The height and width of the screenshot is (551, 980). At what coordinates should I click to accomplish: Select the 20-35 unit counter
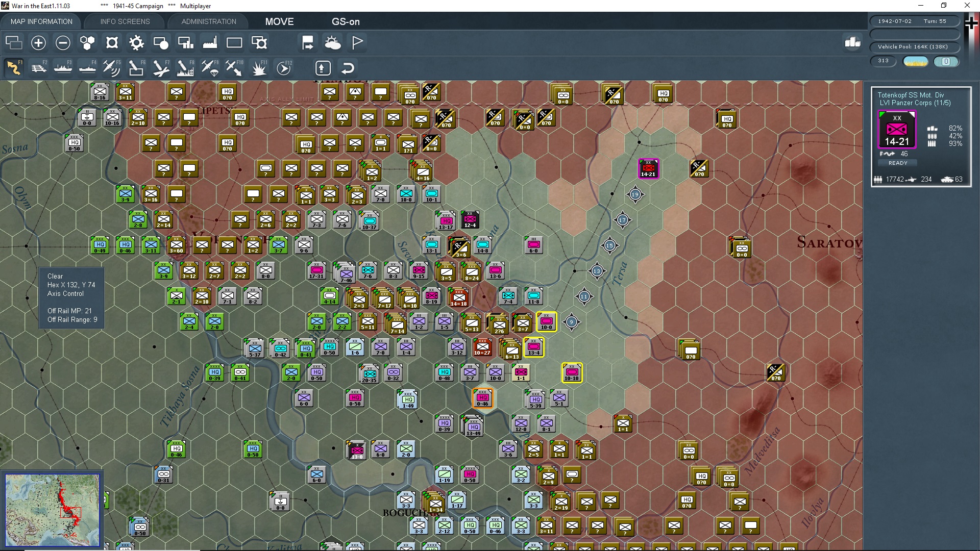pyautogui.click(x=369, y=374)
